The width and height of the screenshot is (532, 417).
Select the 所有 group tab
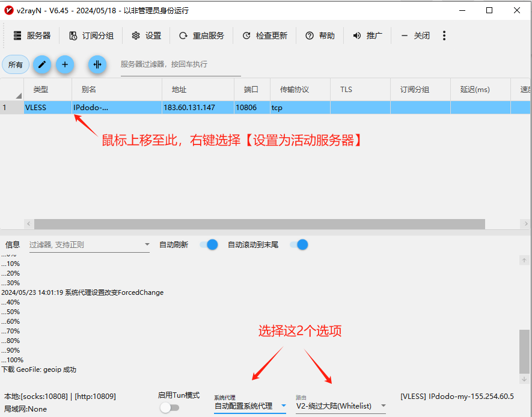pos(16,64)
